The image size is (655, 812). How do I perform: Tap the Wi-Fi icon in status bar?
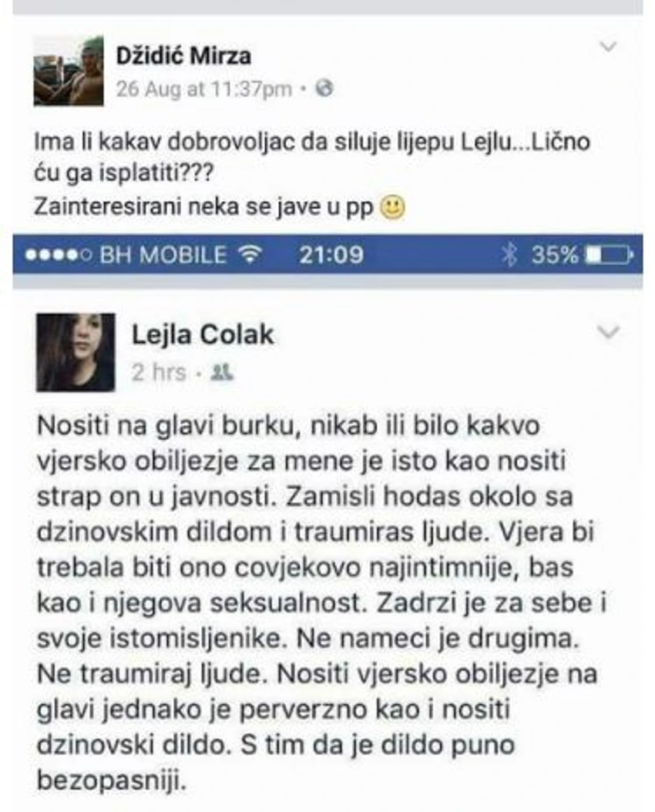(250, 254)
